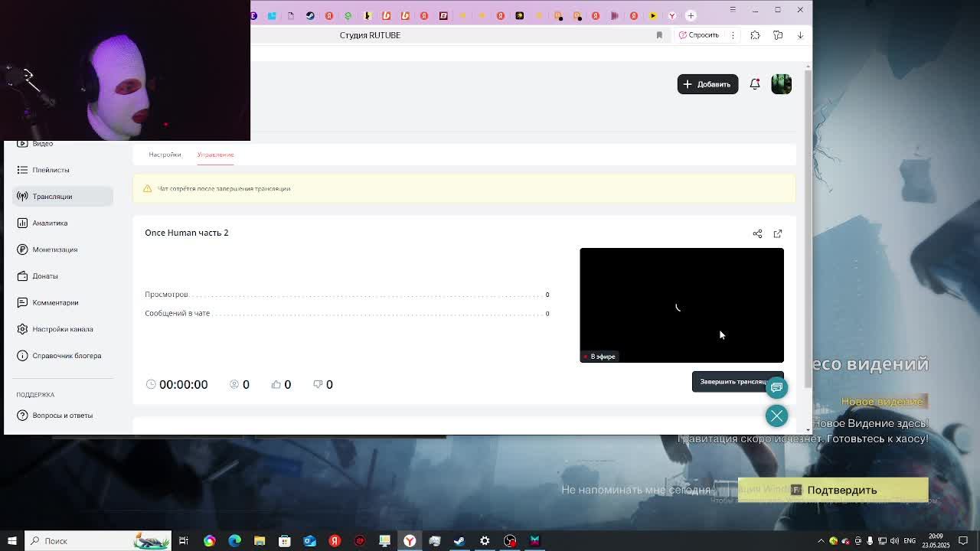Open Плейлисты in the sidebar
Viewport: 980px width, 551px height.
51,170
